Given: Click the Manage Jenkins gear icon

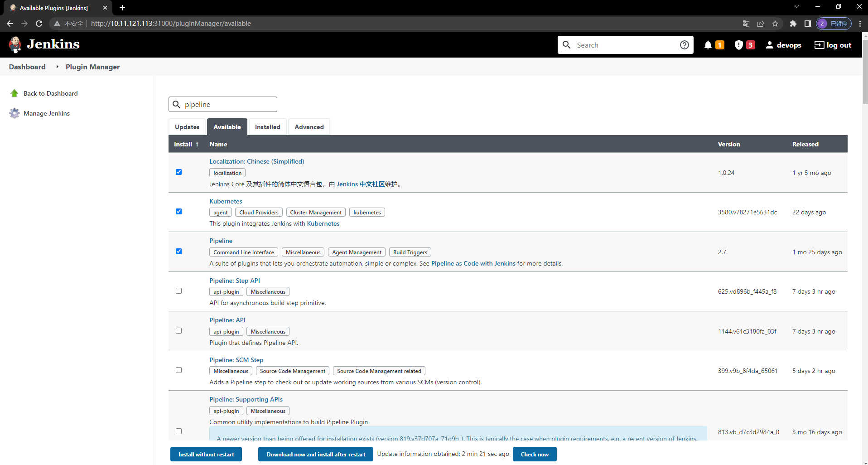Looking at the screenshot, I should (x=14, y=113).
